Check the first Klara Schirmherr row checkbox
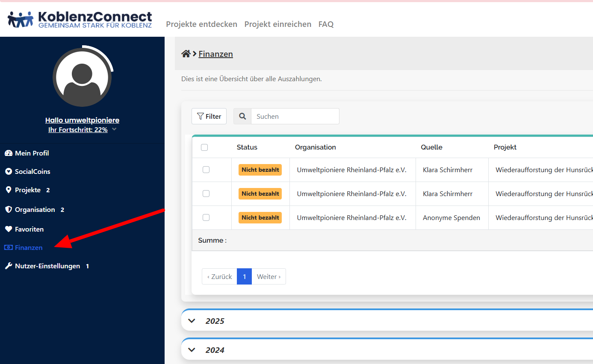The width and height of the screenshot is (593, 364). pos(206,170)
